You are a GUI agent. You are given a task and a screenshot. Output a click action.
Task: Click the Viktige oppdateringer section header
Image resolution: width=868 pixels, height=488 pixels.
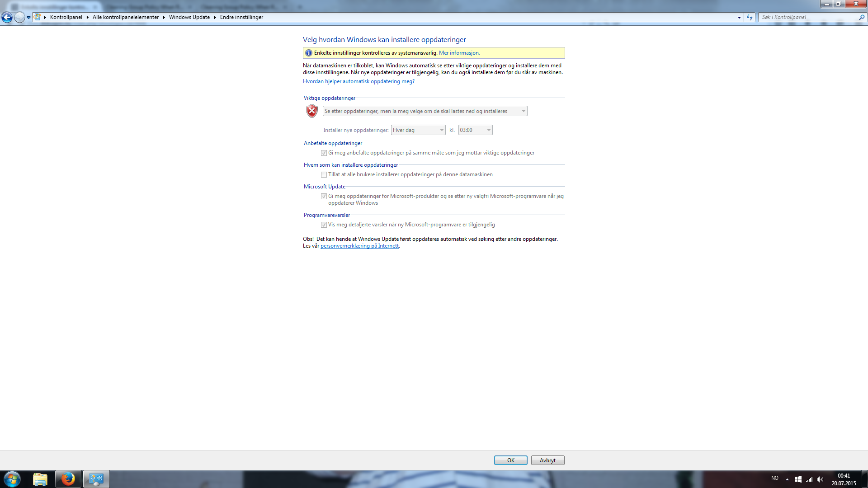coord(330,98)
